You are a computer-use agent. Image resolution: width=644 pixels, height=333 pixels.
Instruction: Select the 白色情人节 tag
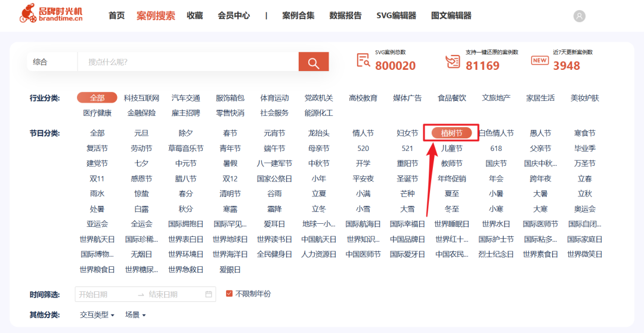(496, 133)
